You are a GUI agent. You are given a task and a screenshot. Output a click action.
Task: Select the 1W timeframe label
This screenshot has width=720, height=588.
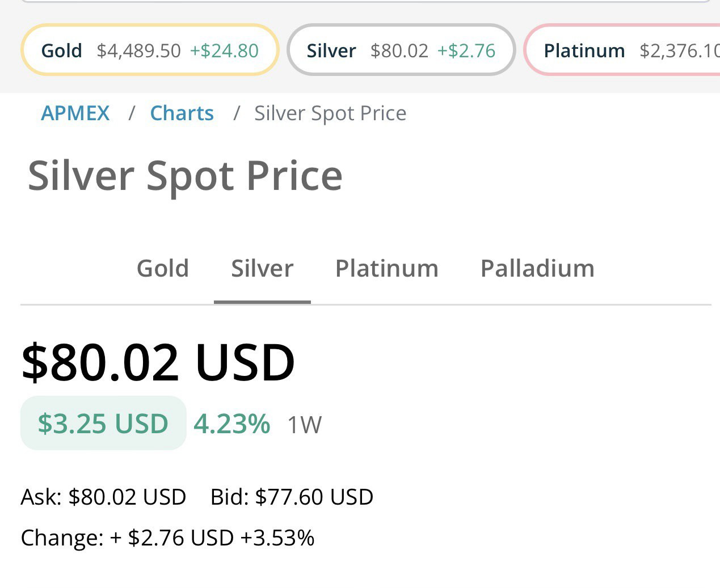305,425
